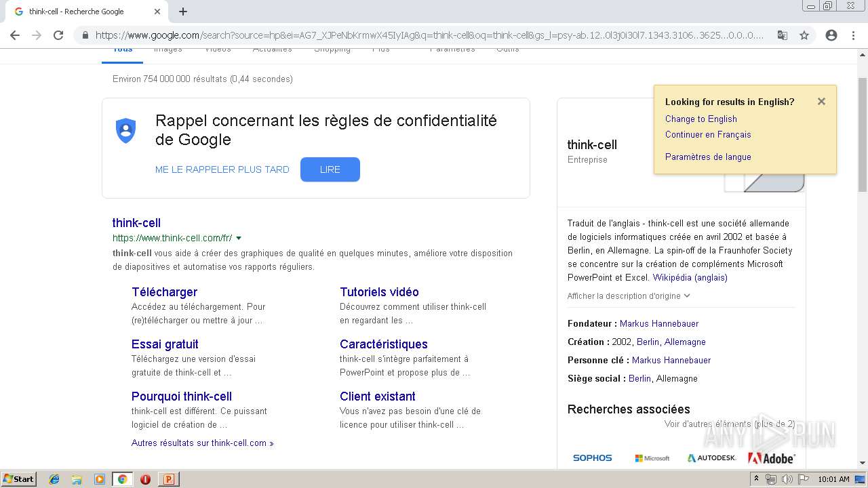868x488 pixels.
Task: Click the taskbar clock showing 10:01 AM
Action: (833, 479)
